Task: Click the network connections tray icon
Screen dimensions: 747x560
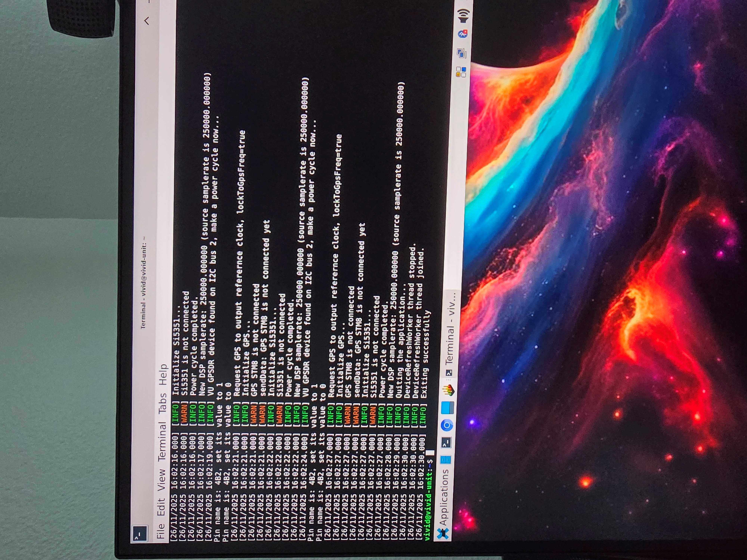Action: pos(462,53)
